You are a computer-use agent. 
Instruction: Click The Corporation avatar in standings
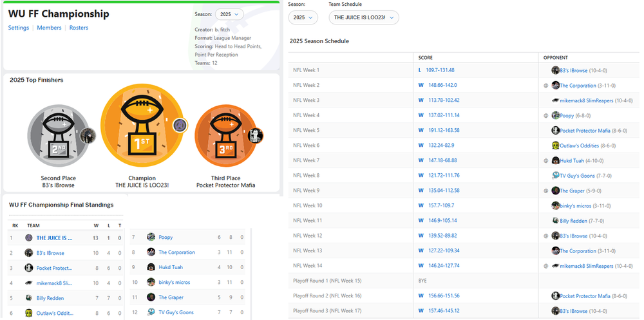[151, 252]
